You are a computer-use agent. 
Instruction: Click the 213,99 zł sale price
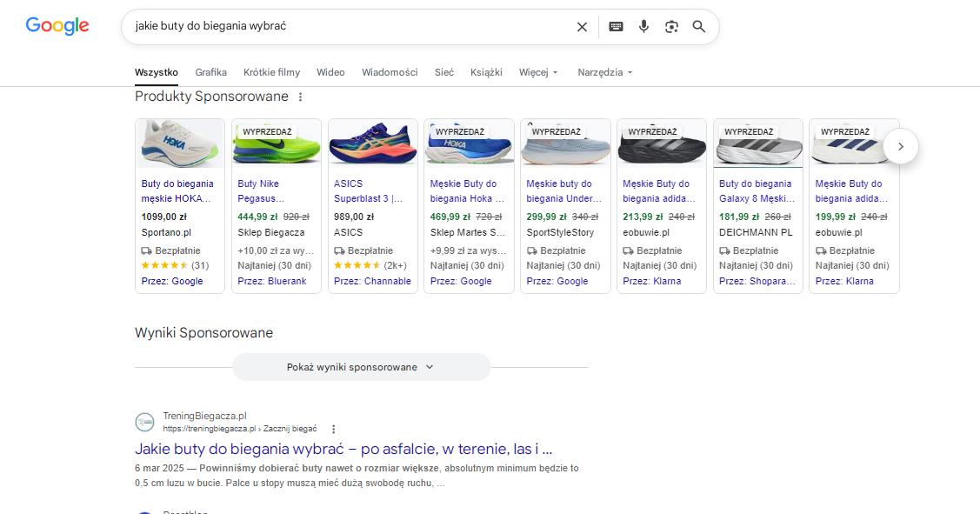click(x=643, y=217)
